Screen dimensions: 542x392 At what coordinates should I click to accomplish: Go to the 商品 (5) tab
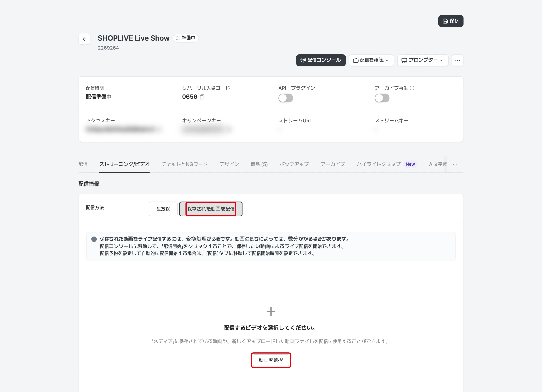[259, 164]
